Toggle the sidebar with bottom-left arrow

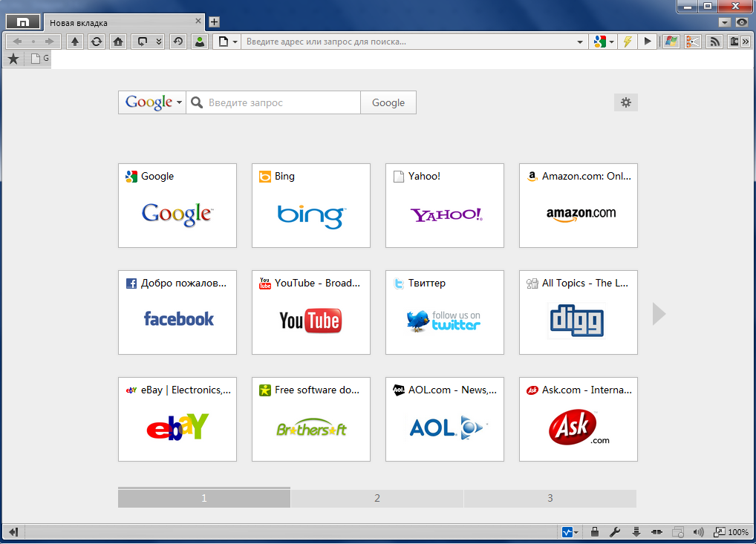(x=13, y=531)
